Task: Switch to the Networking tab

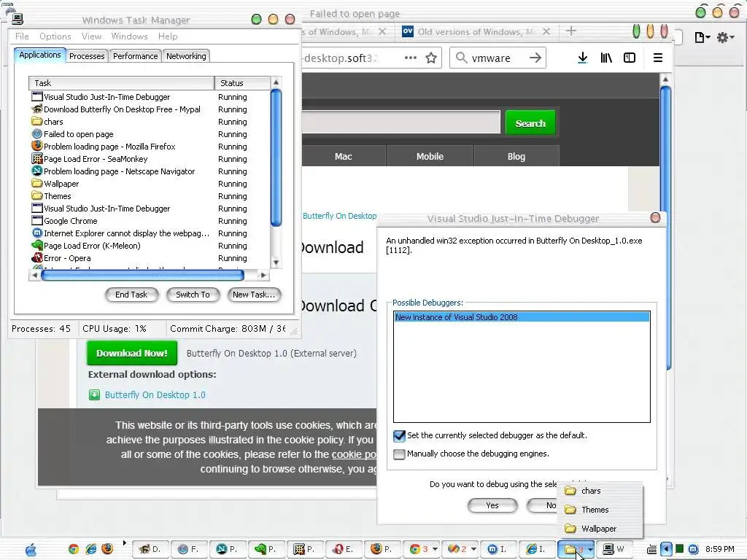Action: pos(186,56)
